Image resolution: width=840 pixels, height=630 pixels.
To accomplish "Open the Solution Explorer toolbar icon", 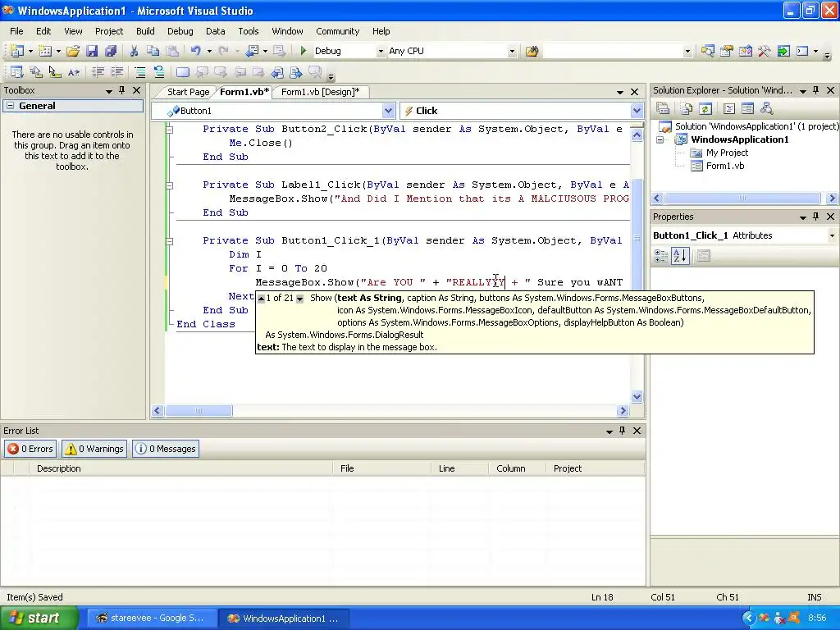I will click(x=708, y=51).
